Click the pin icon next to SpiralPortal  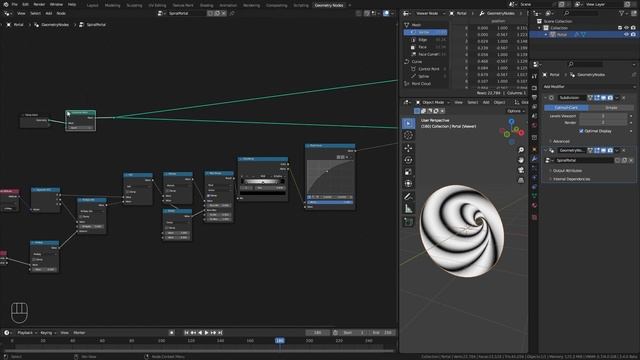[x=232, y=13]
